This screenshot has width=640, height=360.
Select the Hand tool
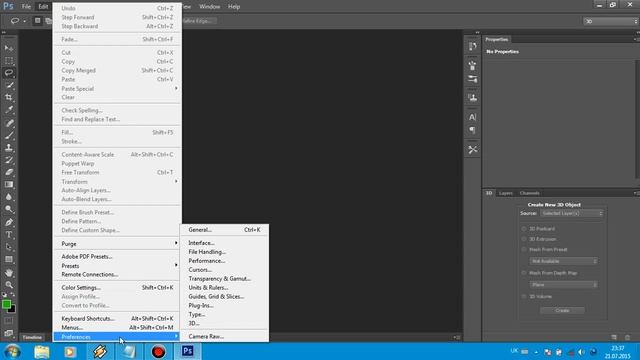pos(9,272)
